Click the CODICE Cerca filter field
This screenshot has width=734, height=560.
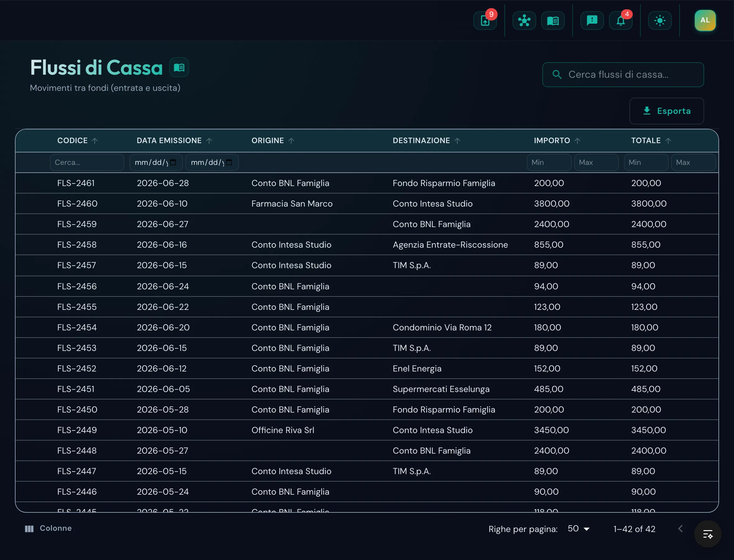click(x=87, y=162)
